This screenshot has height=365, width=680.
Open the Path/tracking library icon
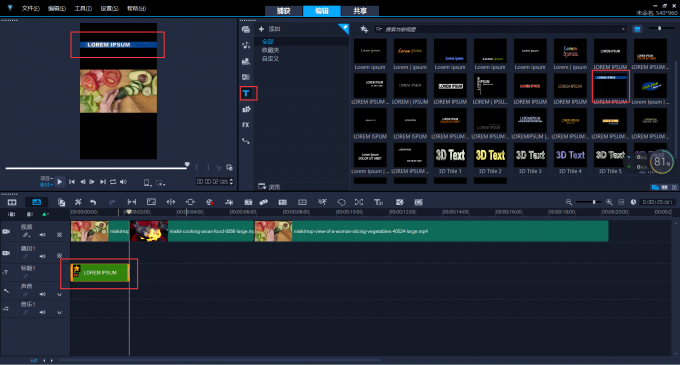click(x=246, y=141)
